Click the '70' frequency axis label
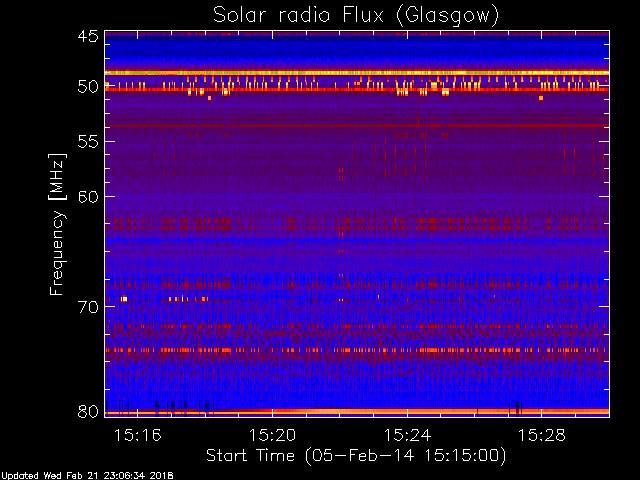Image resolution: width=640 pixels, height=480 pixels. (88, 307)
